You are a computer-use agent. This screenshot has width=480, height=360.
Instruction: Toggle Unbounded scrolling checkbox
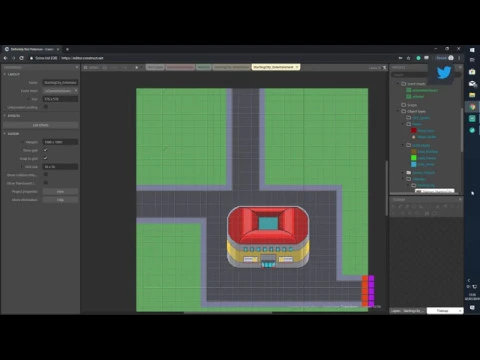46,107
